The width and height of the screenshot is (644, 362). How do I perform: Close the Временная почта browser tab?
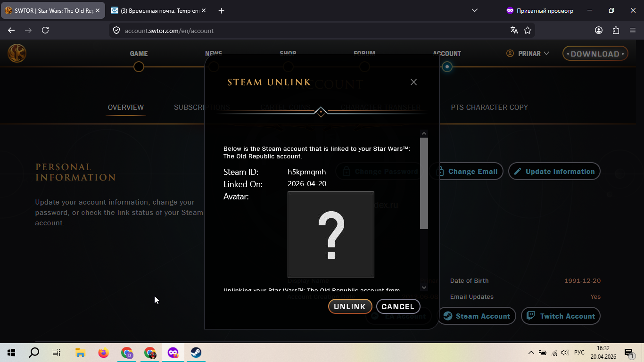point(205,10)
